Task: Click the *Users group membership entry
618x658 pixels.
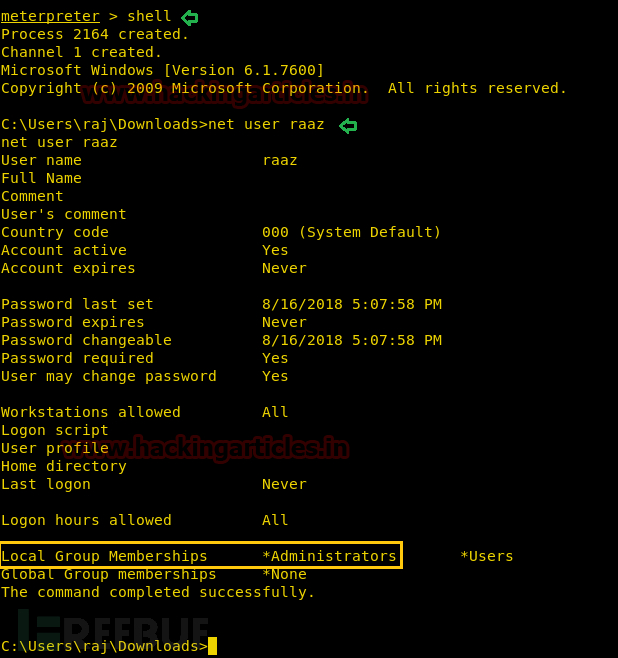Action: click(x=487, y=556)
